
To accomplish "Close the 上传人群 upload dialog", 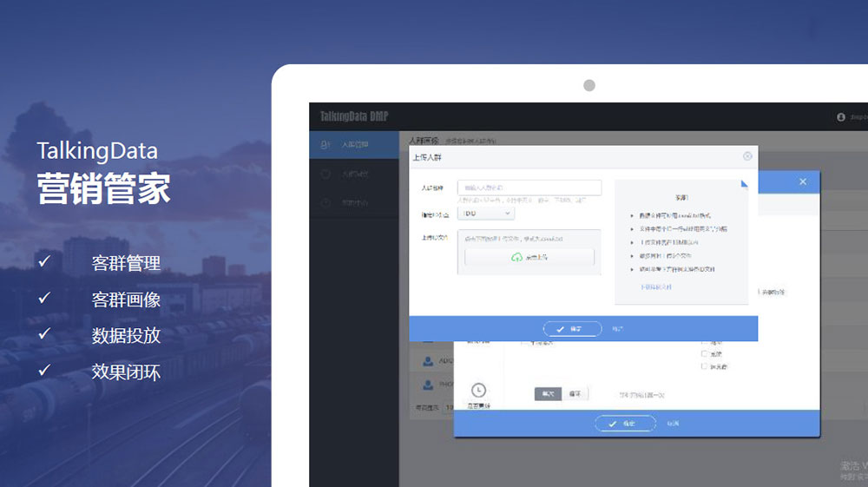I will click(x=747, y=156).
